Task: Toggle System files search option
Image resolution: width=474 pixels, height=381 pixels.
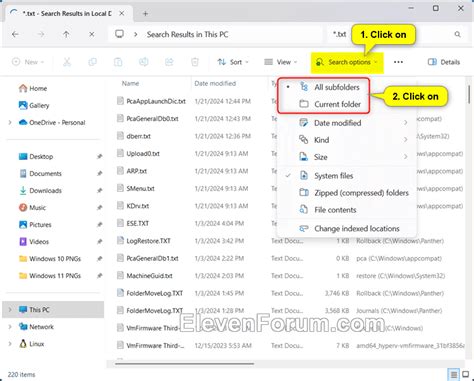Action: 347,176
